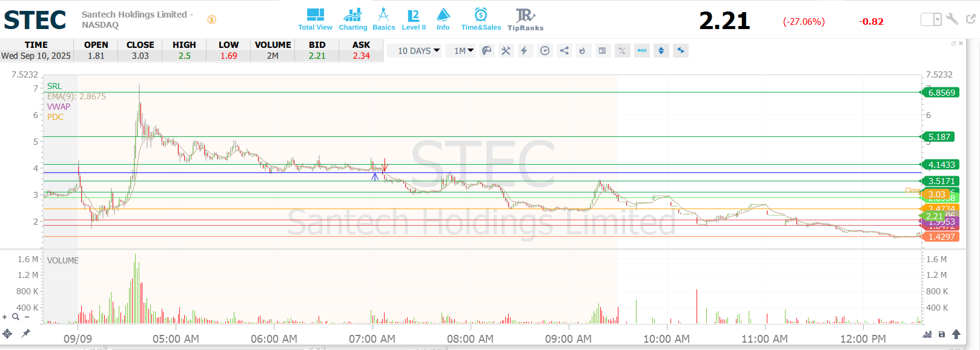Open the Charting view
The height and width of the screenshot is (350, 980).
pos(353,19)
